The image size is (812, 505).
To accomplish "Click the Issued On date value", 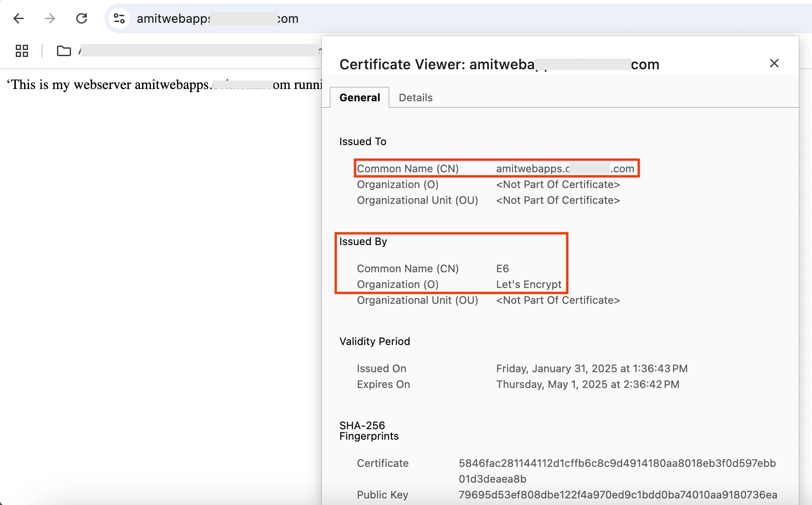I will 591,369.
